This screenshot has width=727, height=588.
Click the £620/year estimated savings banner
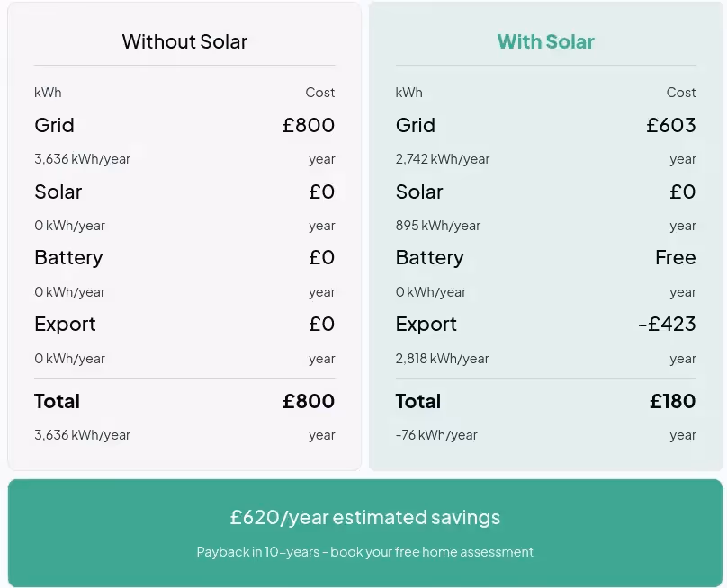click(363, 517)
